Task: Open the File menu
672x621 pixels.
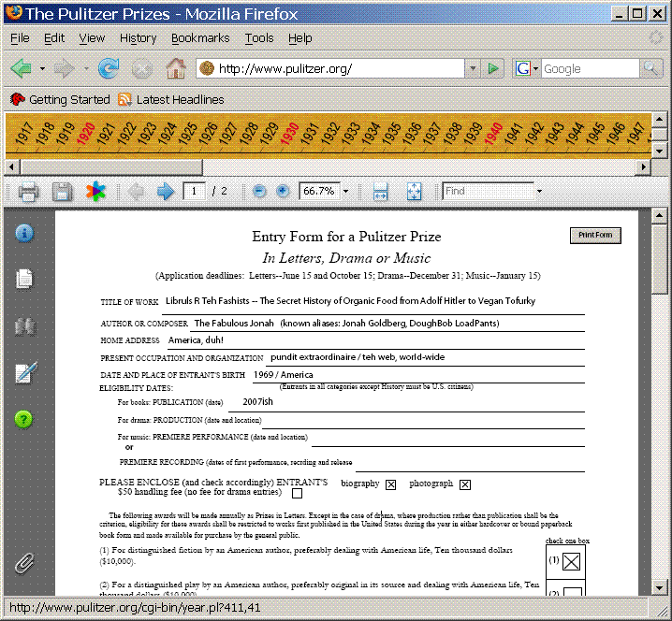Action: (20, 38)
